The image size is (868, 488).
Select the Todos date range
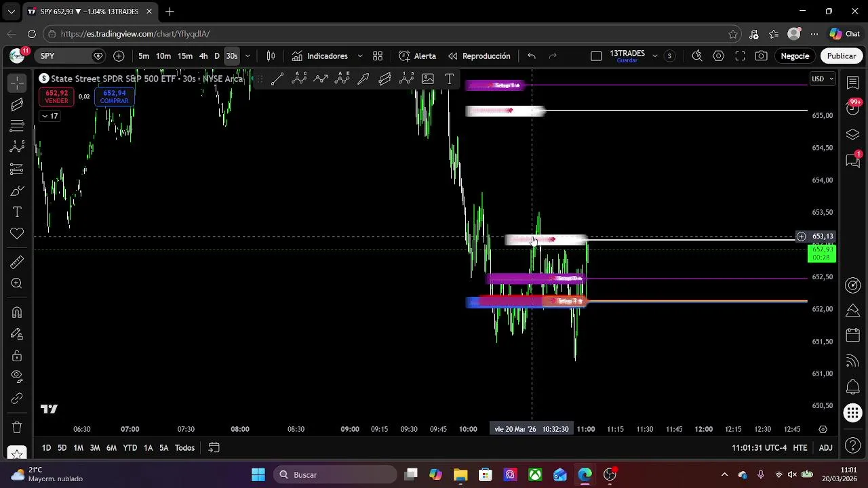pyautogui.click(x=184, y=448)
